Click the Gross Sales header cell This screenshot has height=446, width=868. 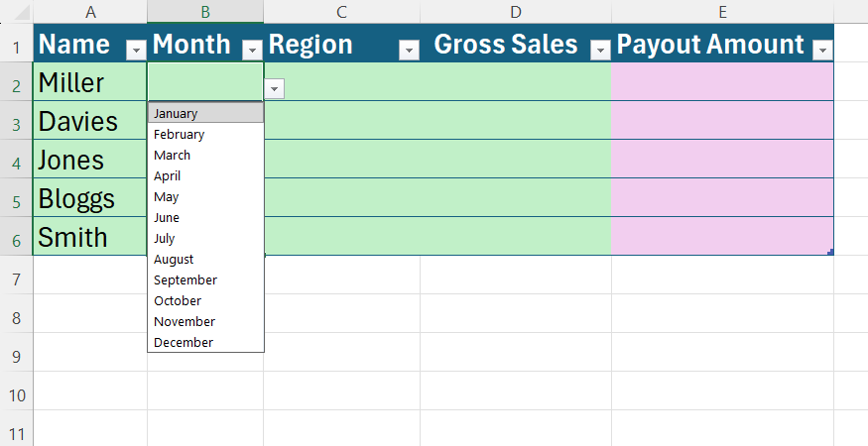pos(516,43)
